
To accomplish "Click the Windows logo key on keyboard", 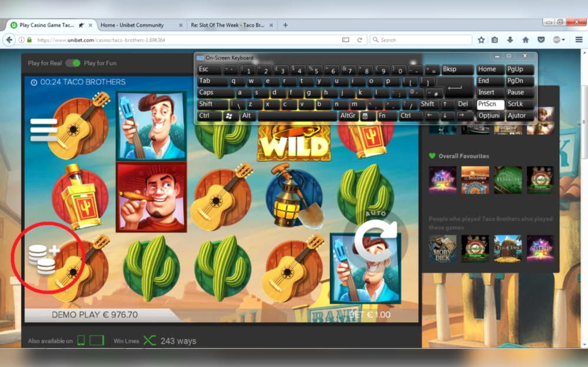I will [x=230, y=116].
